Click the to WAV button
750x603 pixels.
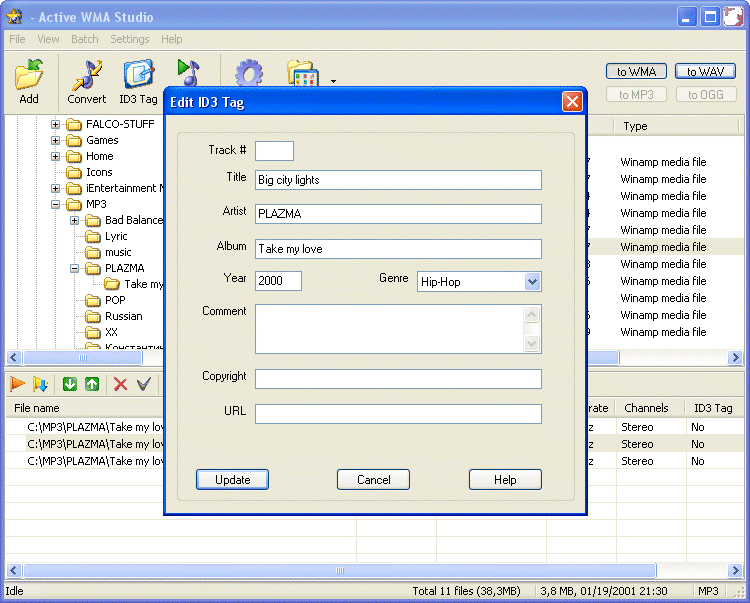pos(706,72)
